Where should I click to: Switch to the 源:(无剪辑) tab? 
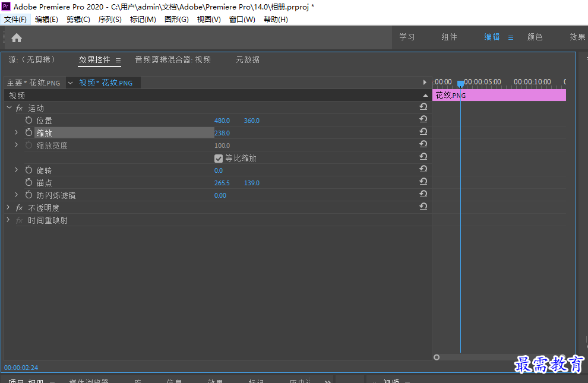tap(32, 59)
